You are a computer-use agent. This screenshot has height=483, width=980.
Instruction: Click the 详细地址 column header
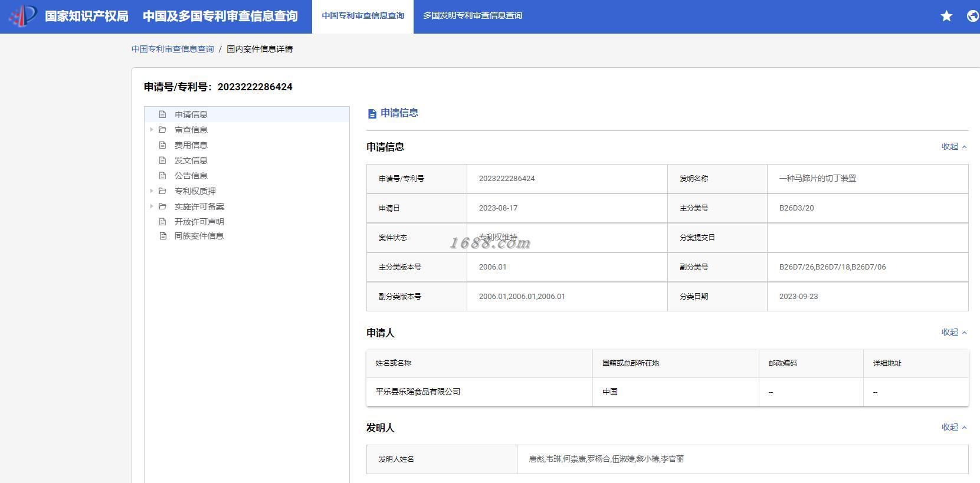pyautogui.click(x=916, y=363)
